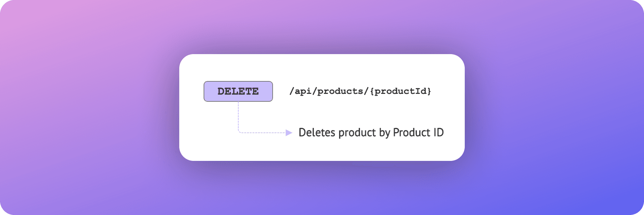Screen dimensions: 644x215
Task: Click the slash between products and {productId}
Action: tap(366, 91)
